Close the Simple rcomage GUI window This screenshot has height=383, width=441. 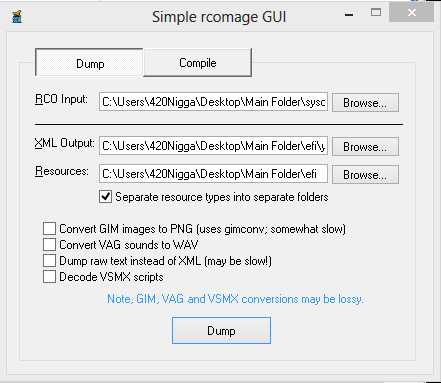point(412,13)
